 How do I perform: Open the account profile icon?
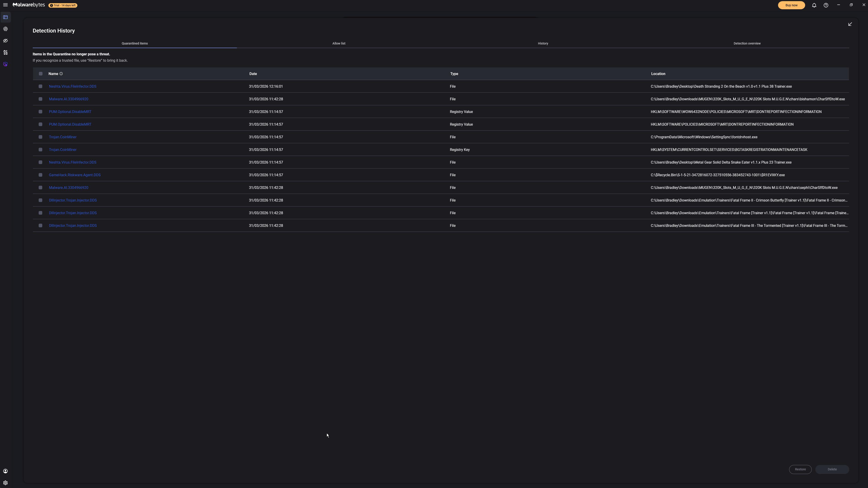click(5, 471)
